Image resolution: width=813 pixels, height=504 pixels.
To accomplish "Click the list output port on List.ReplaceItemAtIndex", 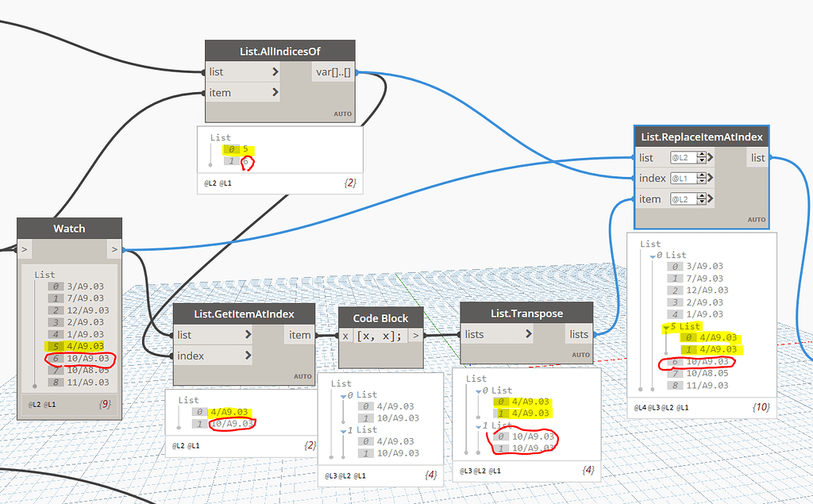I will (757, 157).
